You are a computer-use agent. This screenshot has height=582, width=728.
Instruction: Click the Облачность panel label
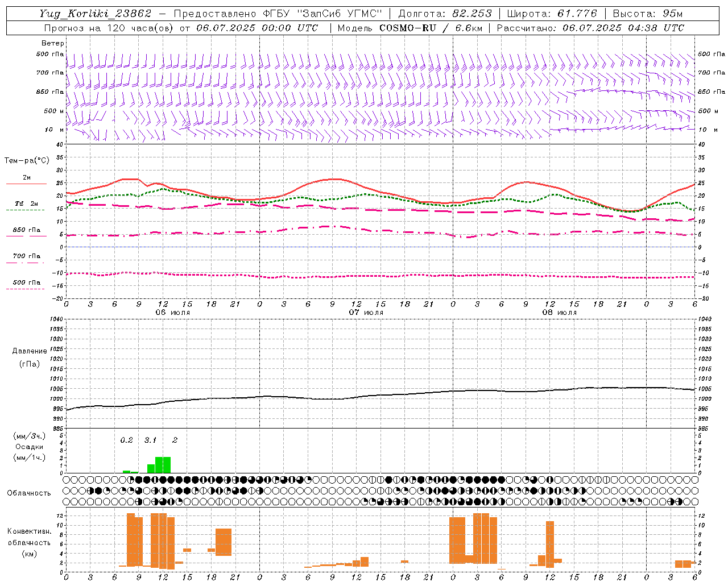(x=29, y=493)
